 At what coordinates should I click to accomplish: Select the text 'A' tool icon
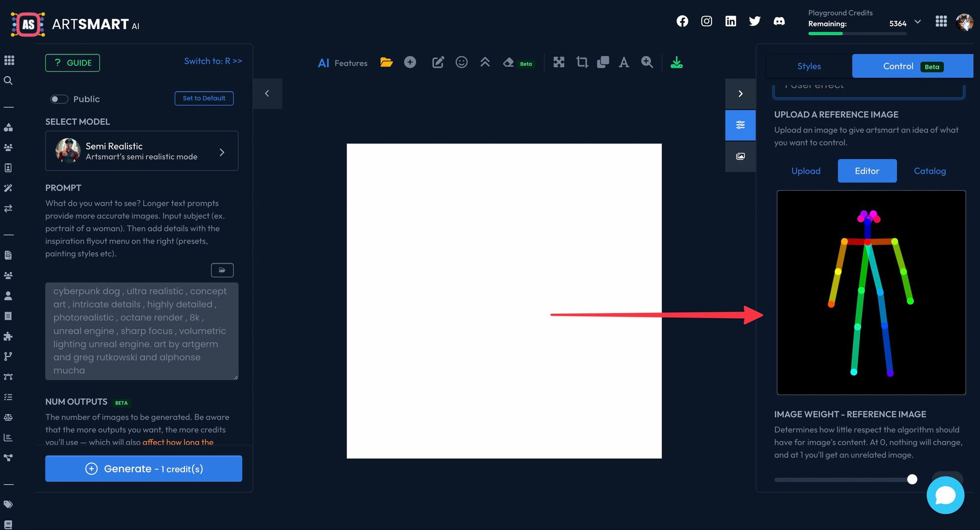pos(624,62)
